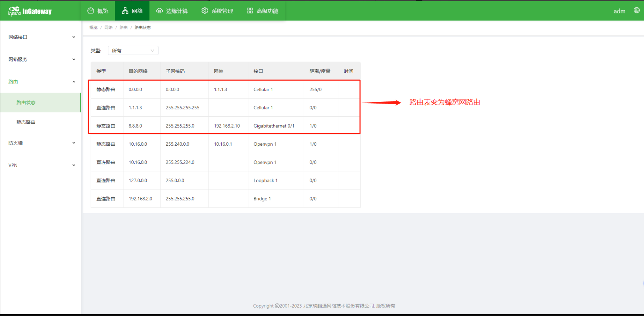Click the 边缘计算 cloud icon

(x=159, y=11)
